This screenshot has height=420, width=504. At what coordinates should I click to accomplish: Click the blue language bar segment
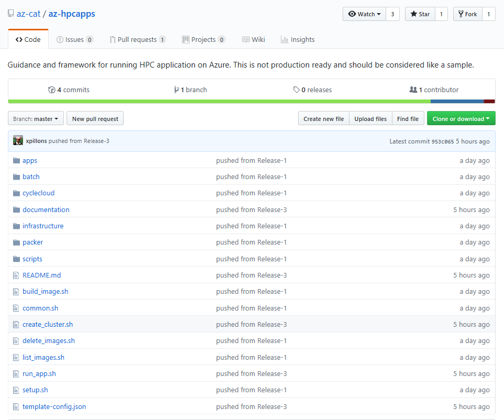click(x=457, y=102)
